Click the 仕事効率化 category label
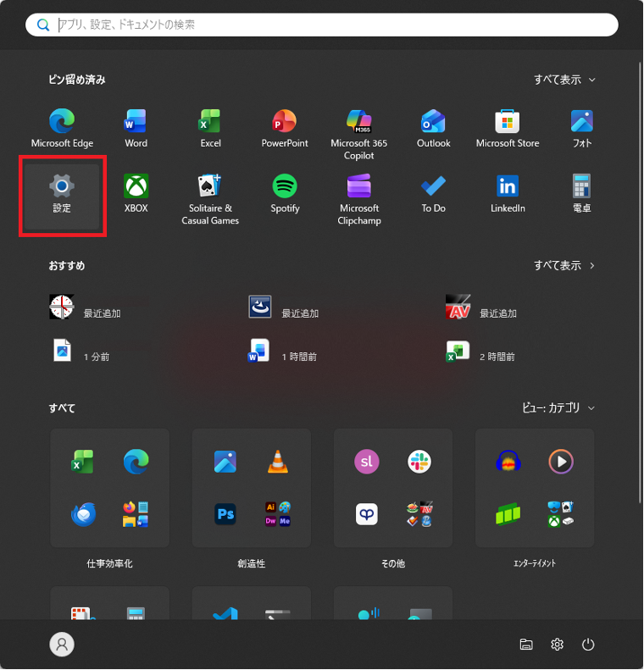Image resolution: width=644 pixels, height=670 pixels. click(110, 563)
